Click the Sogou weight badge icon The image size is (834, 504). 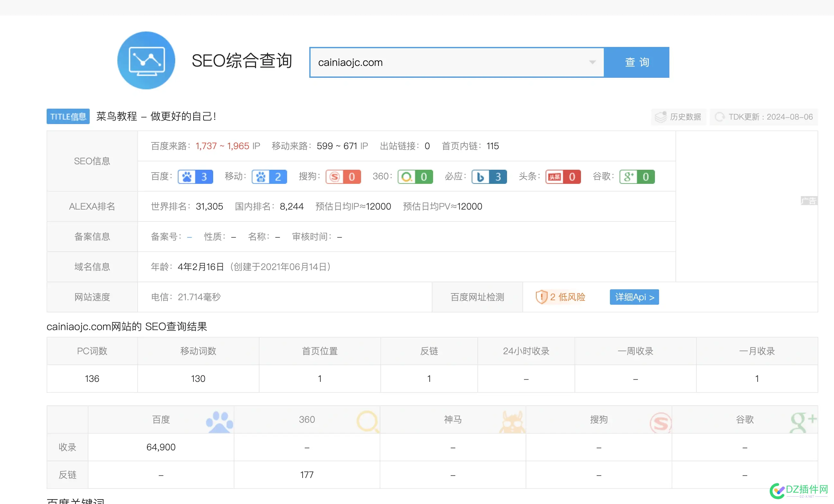tap(343, 177)
